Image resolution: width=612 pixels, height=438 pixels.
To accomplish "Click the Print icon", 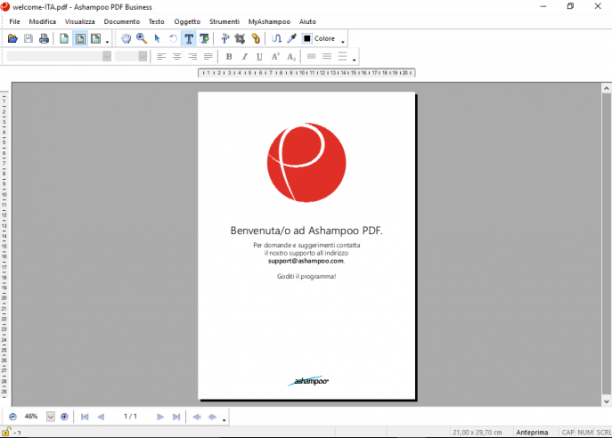I will 44,39.
